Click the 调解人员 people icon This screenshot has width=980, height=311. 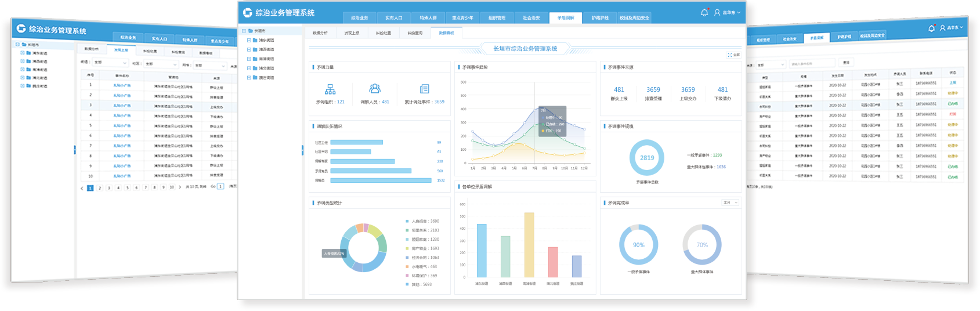[375, 88]
